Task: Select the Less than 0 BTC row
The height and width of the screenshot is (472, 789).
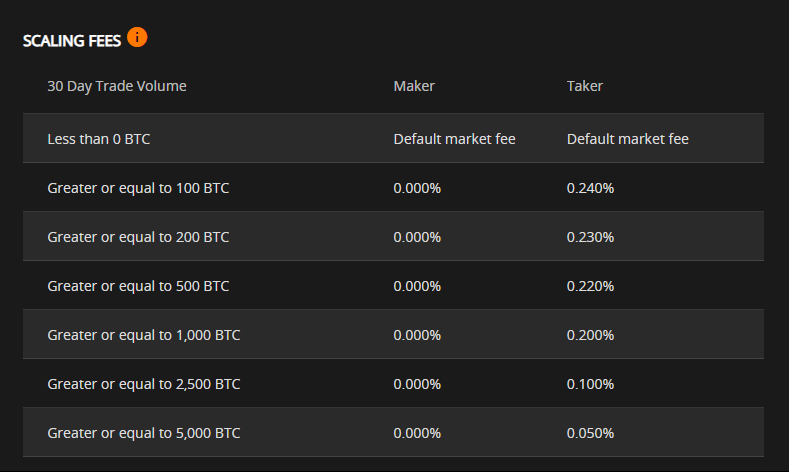Action: 393,138
